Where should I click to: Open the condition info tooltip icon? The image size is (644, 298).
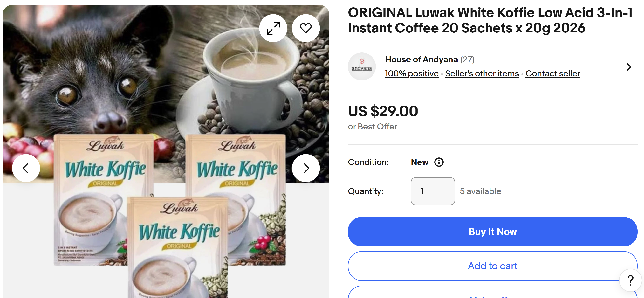439,162
